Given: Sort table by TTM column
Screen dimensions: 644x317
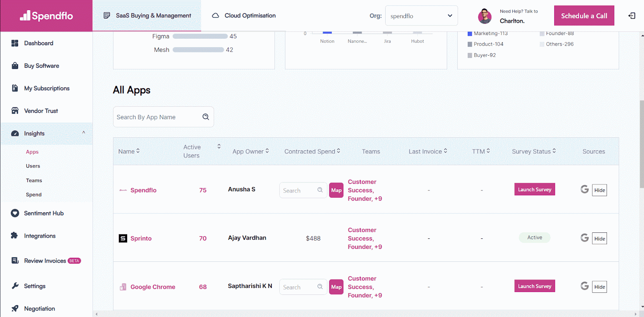Looking at the screenshot, I should coord(488,151).
